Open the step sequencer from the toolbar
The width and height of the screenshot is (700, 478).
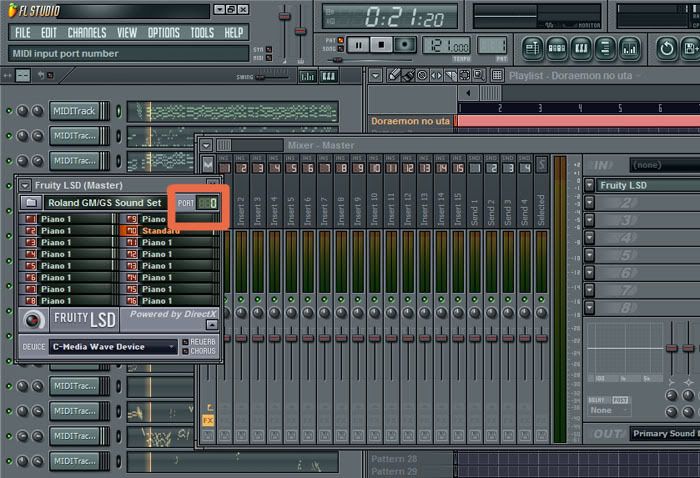click(x=557, y=48)
